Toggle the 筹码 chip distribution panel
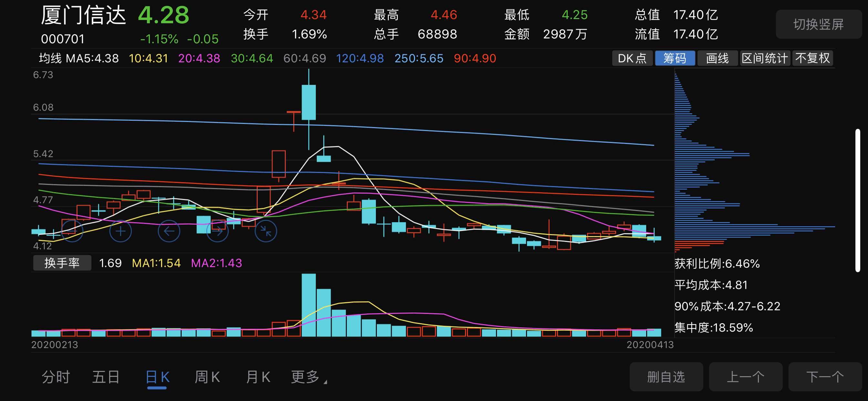Image resolution: width=868 pixels, height=401 pixels. tap(675, 58)
